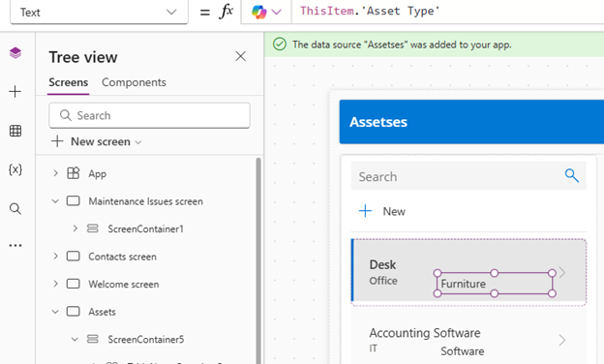This screenshot has width=604, height=364.
Task: Switch to the Components tab
Action: [134, 82]
